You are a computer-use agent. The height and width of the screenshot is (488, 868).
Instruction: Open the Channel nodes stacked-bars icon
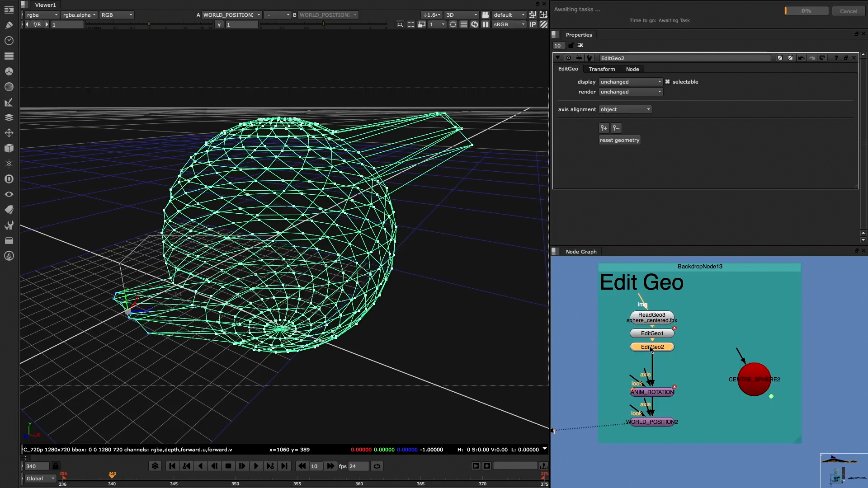[x=9, y=56]
